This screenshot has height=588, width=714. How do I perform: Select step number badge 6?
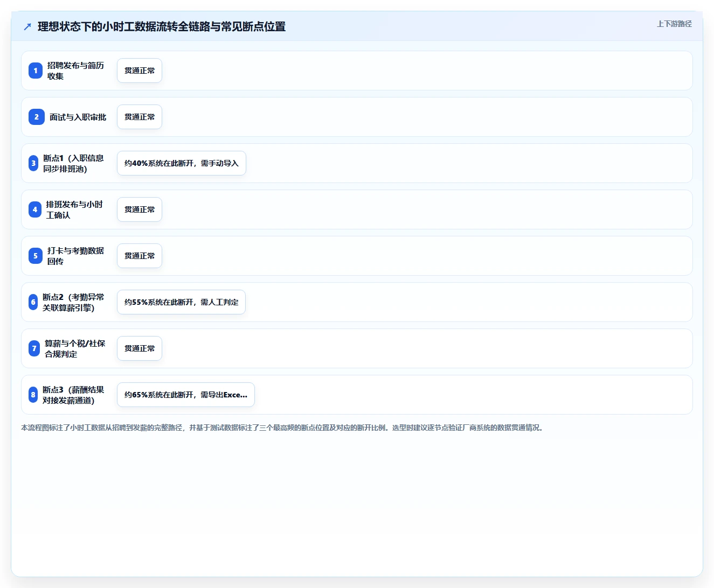pyautogui.click(x=33, y=302)
